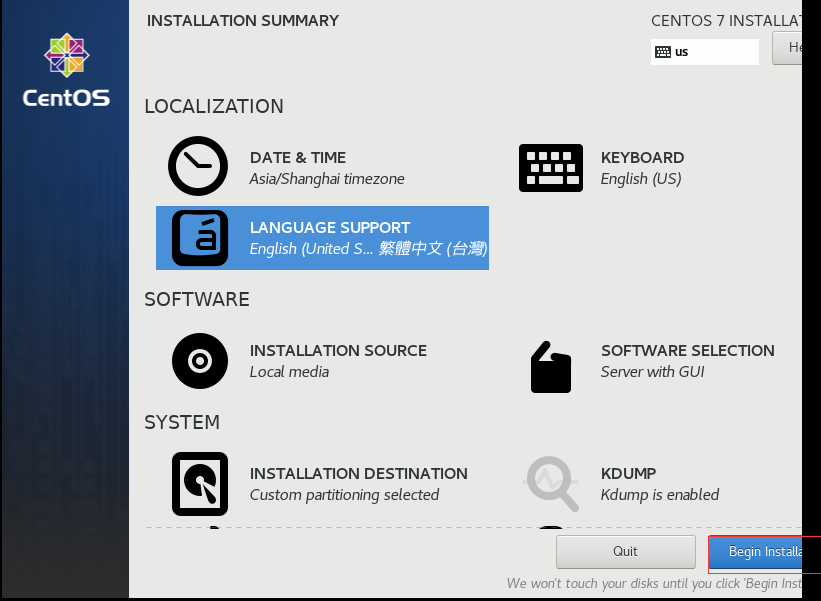The width and height of the screenshot is (821, 601).
Task: Click the 'INSTALLATION DESTINATION' label
Action: click(359, 473)
